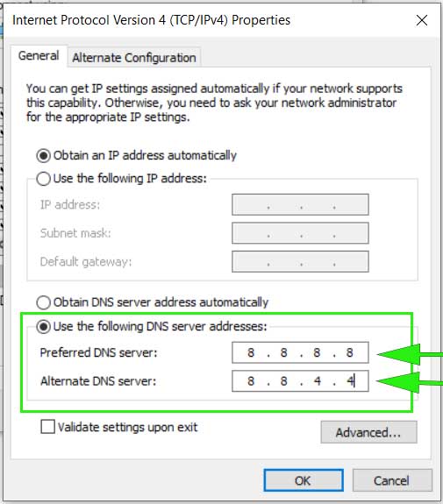The height and width of the screenshot is (504, 443).
Task: Open the Advanced settings button
Action: click(368, 432)
